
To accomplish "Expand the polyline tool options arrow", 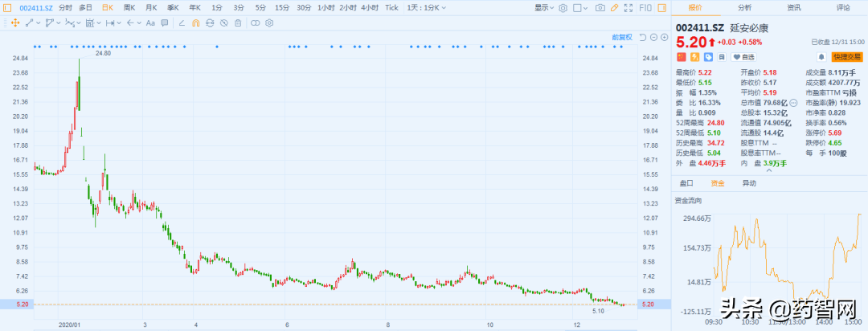I will [x=58, y=22].
